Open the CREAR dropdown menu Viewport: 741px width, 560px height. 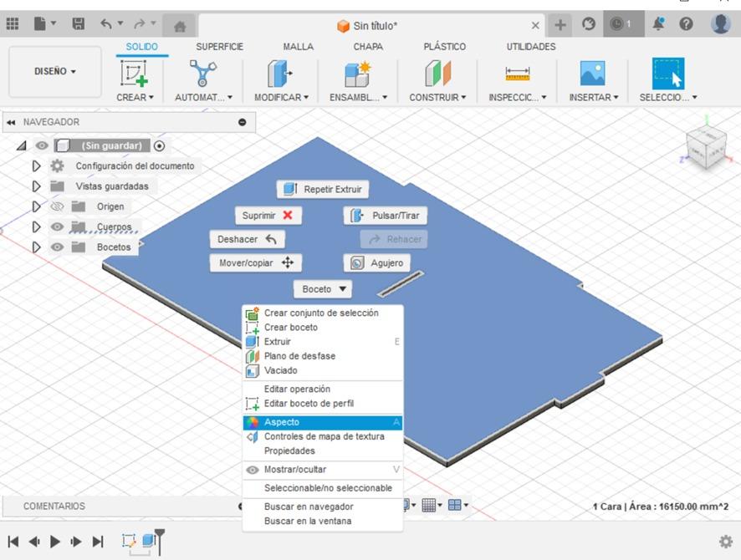135,97
